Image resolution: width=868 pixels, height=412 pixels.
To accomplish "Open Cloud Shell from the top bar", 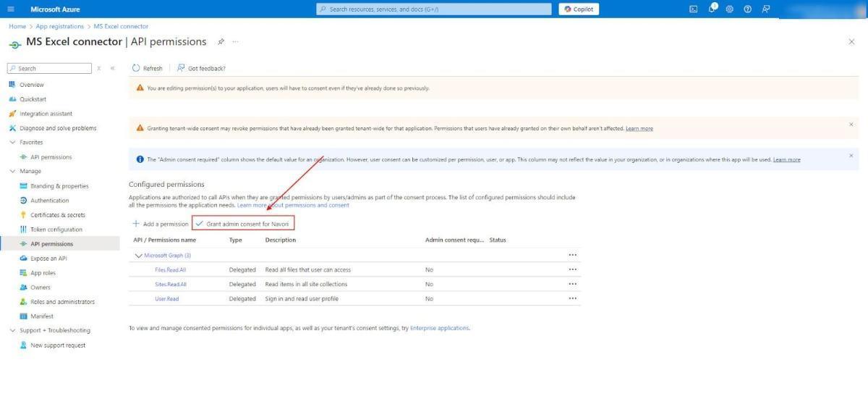I will pos(693,9).
